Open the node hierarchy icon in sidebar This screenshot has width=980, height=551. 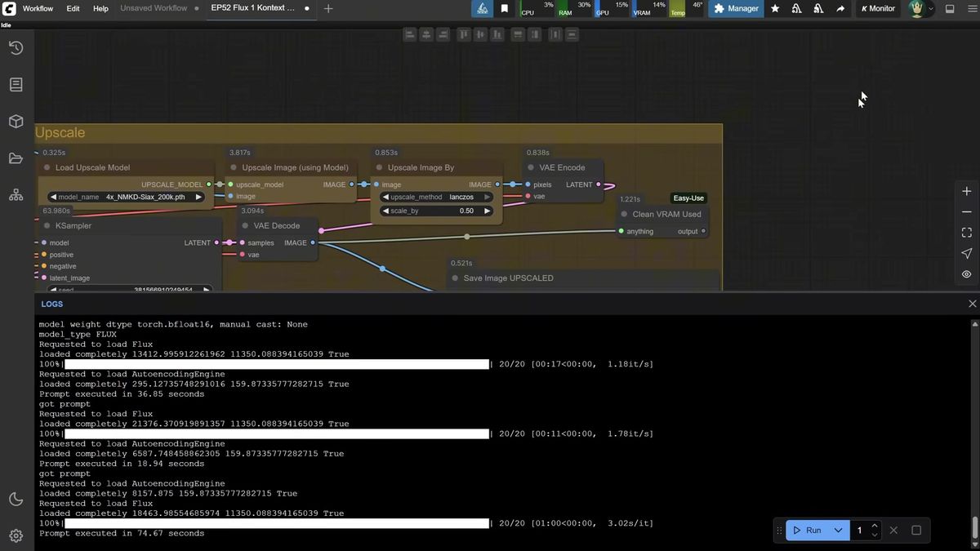pos(16,195)
